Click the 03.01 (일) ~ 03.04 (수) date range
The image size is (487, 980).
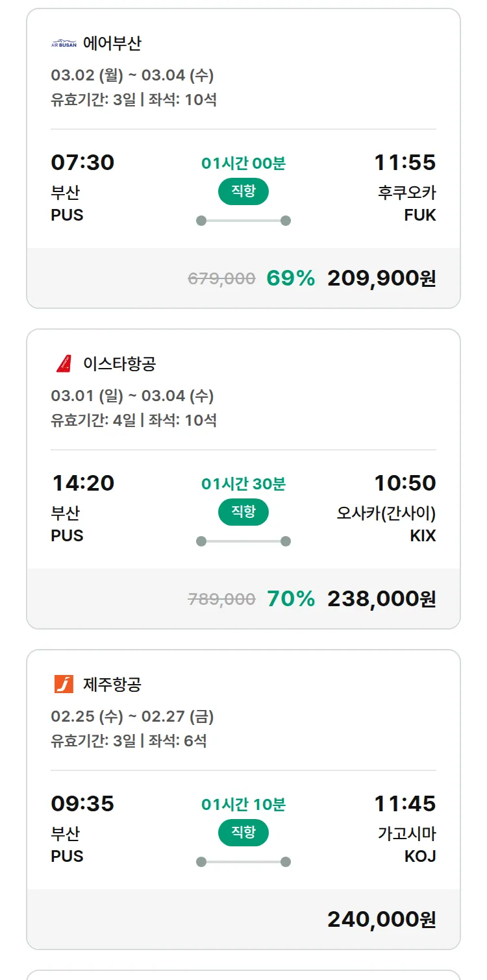pos(132,396)
